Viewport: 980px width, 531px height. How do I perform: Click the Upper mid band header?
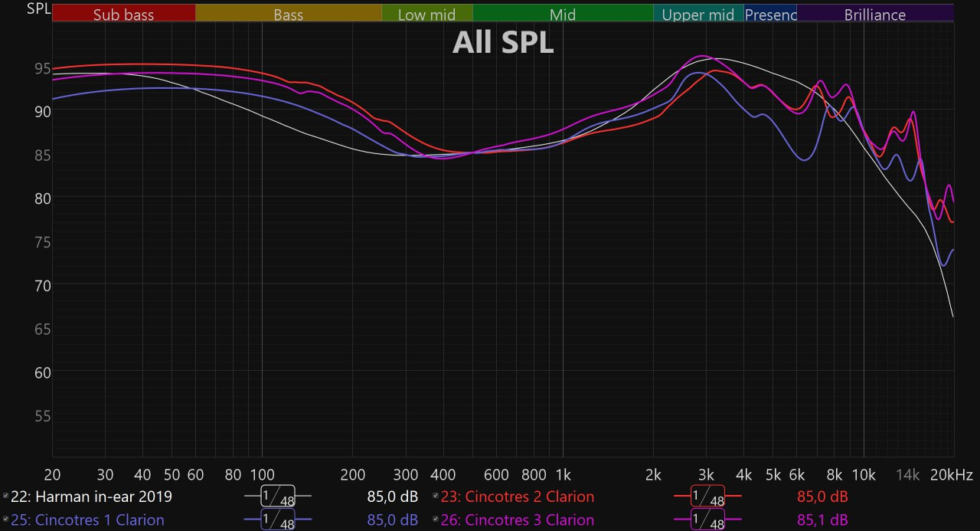tap(697, 14)
